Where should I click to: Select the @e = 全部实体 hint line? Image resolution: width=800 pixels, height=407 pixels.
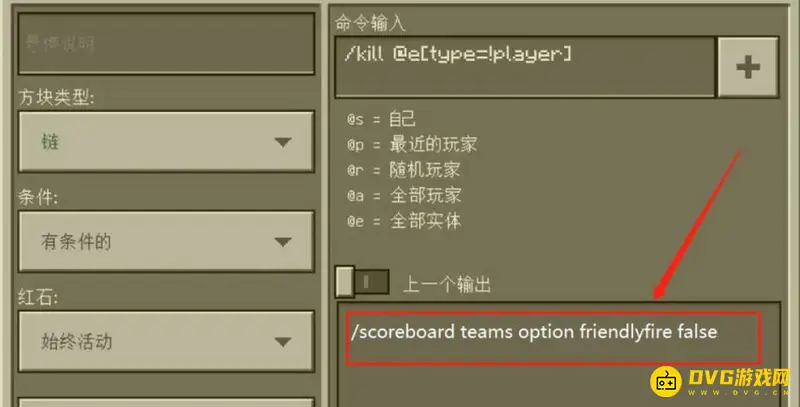point(404,221)
